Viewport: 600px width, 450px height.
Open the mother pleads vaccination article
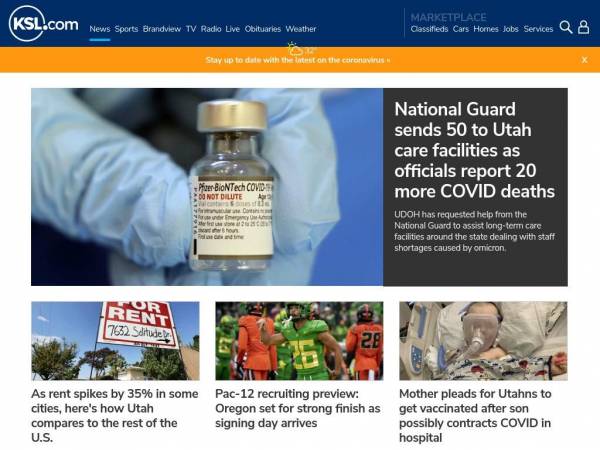click(475, 416)
